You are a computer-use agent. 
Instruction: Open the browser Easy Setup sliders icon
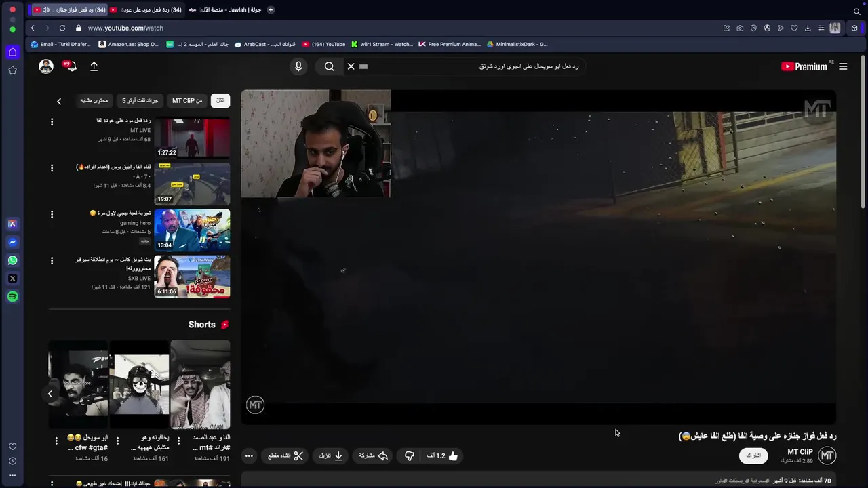[x=821, y=28]
